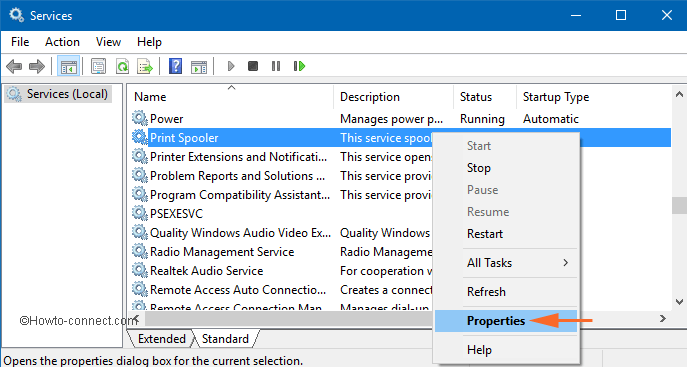Screen dimensions: 687x367
Task: Open the Help question-mark toolbar icon
Action: 175,67
